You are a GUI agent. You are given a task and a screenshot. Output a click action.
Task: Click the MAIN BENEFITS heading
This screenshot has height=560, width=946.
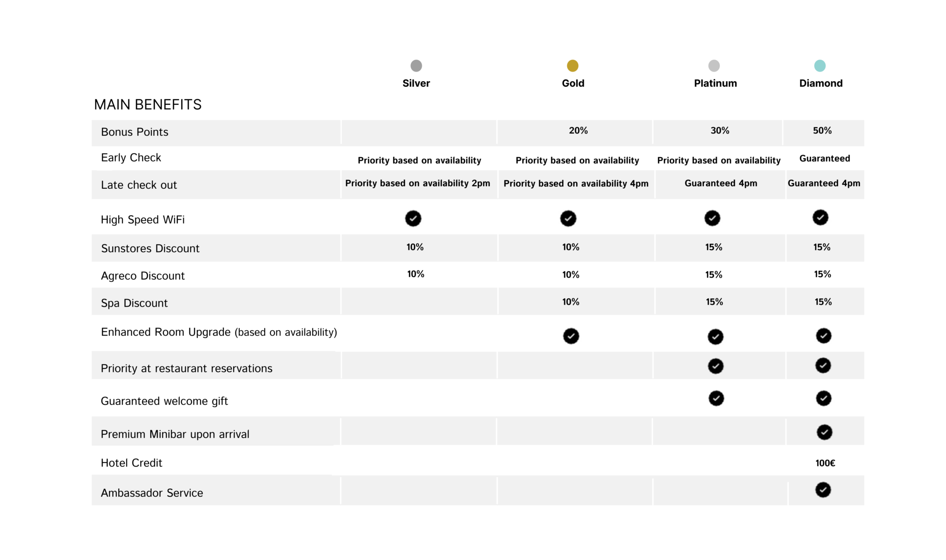click(x=148, y=105)
